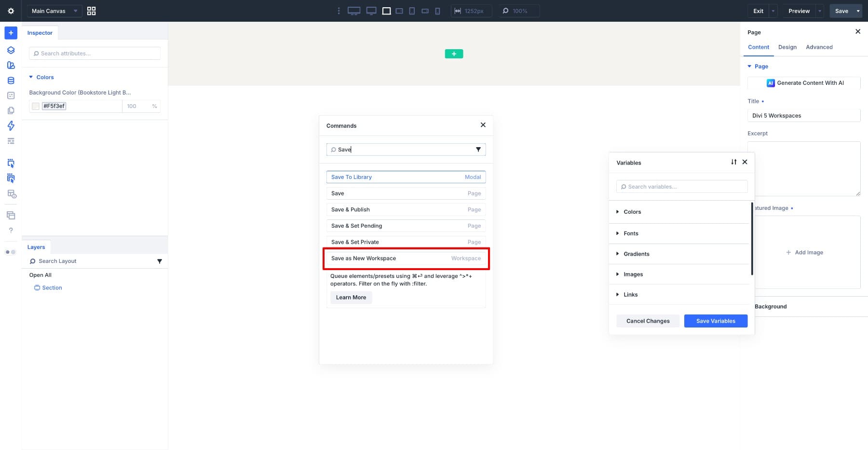Click the opacity 100 percent field
The image size is (868, 450).
tap(141, 106)
